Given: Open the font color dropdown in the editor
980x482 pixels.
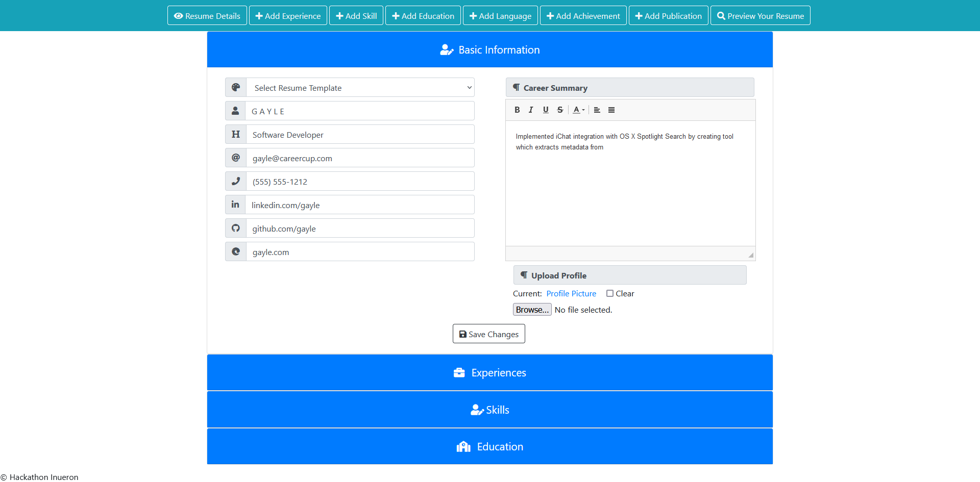Looking at the screenshot, I should click(x=578, y=110).
